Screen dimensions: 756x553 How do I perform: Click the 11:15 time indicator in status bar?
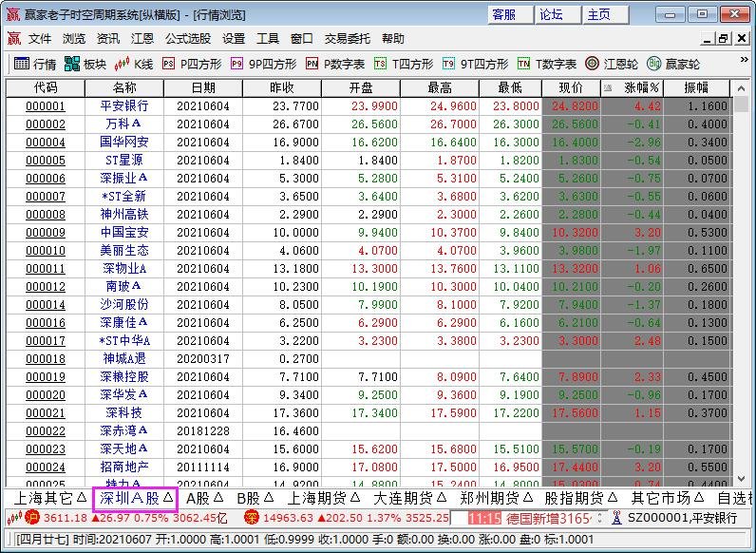click(484, 519)
